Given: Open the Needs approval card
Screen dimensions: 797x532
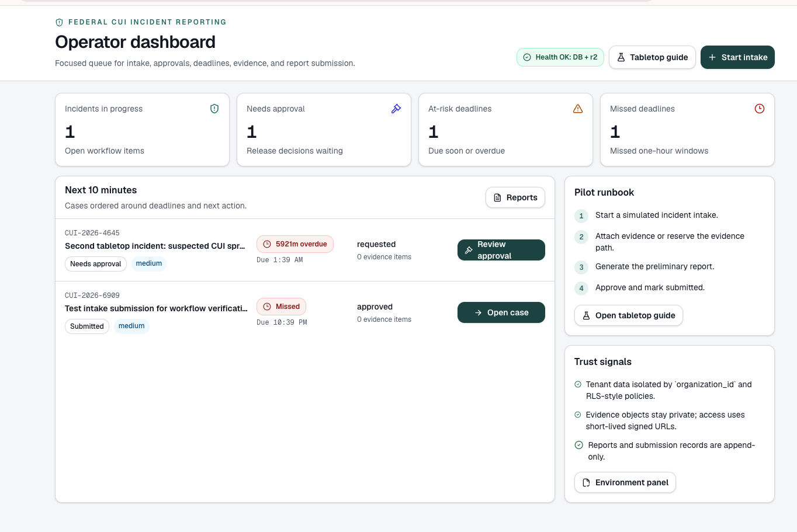Looking at the screenshot, I should (324, 130).
